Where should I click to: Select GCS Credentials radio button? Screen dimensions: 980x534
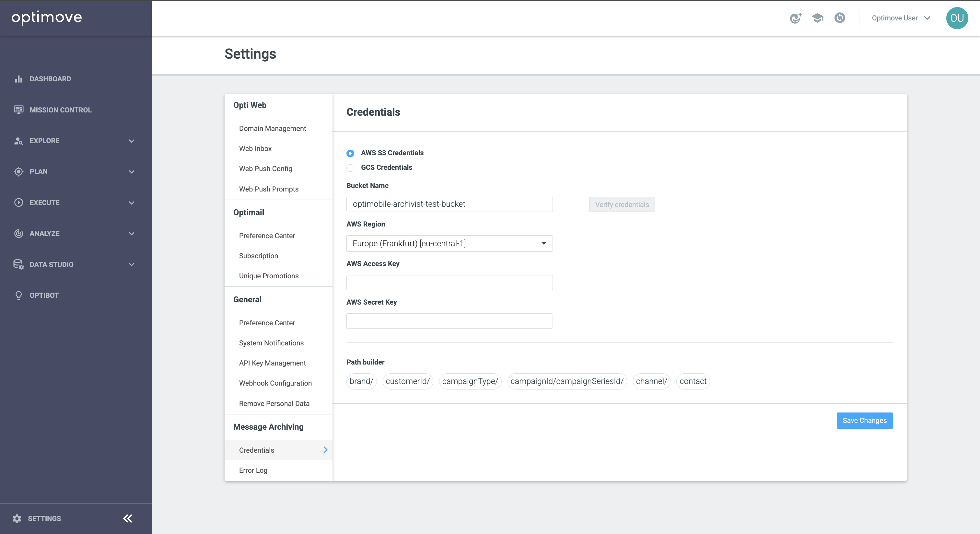(x=350, y=168)
